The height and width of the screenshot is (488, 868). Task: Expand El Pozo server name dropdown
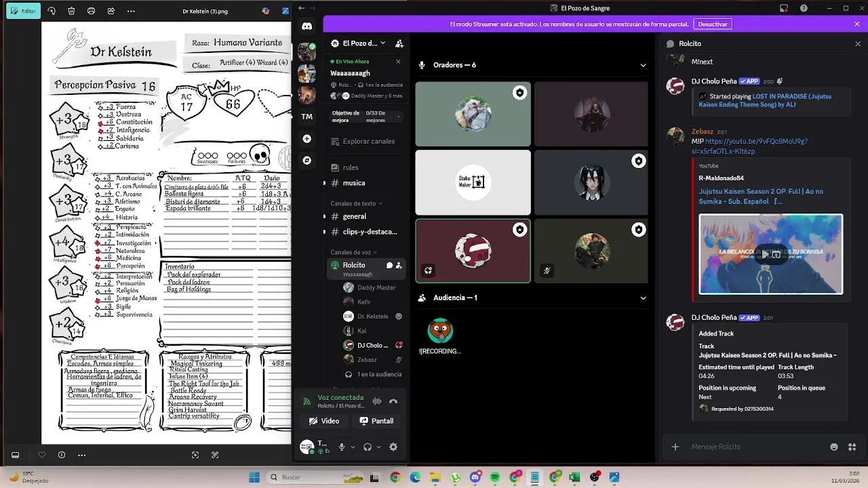(x=382, y=43)
